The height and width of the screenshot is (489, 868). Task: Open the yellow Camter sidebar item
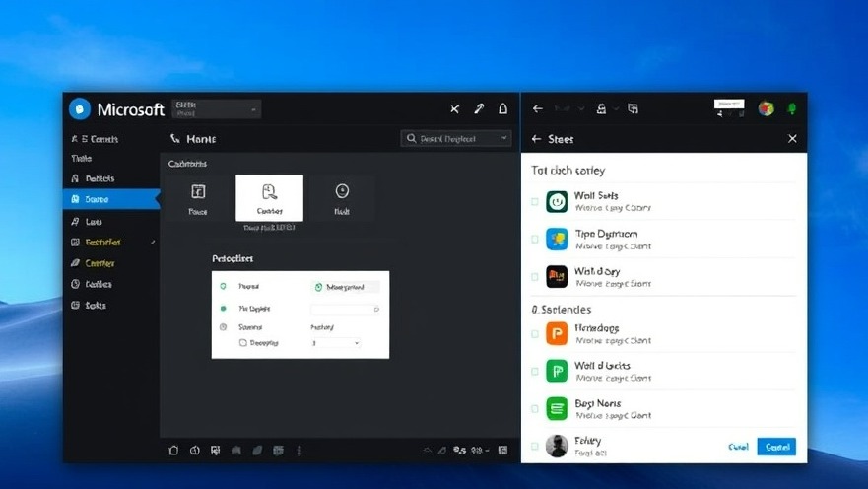point(93,263)
